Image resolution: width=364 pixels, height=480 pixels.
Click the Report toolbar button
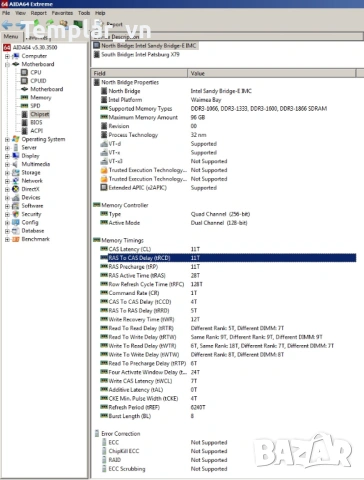pos(109,24)
